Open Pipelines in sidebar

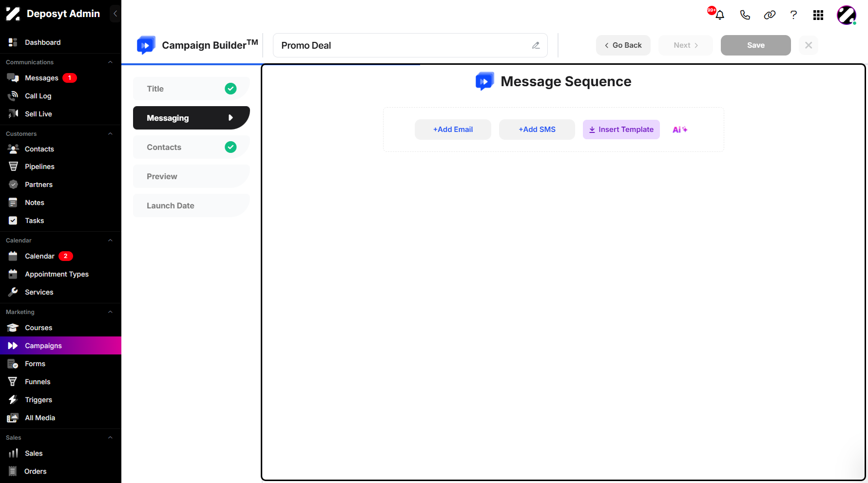coord(60,167)
